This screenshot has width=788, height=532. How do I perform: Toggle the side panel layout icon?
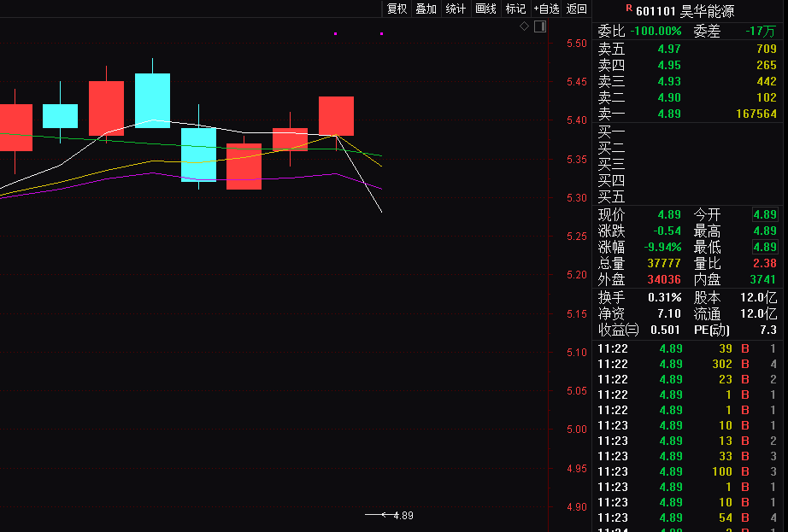tap(540, 26)
